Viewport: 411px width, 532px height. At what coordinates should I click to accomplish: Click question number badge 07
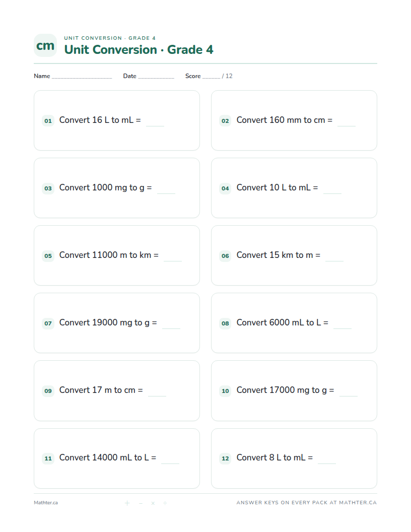(48, 323)
